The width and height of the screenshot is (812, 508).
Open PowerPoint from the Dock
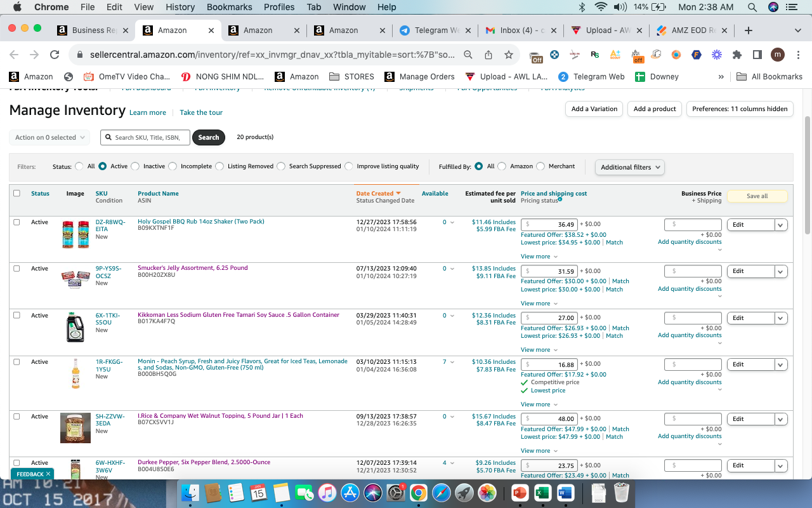point(520,493)
